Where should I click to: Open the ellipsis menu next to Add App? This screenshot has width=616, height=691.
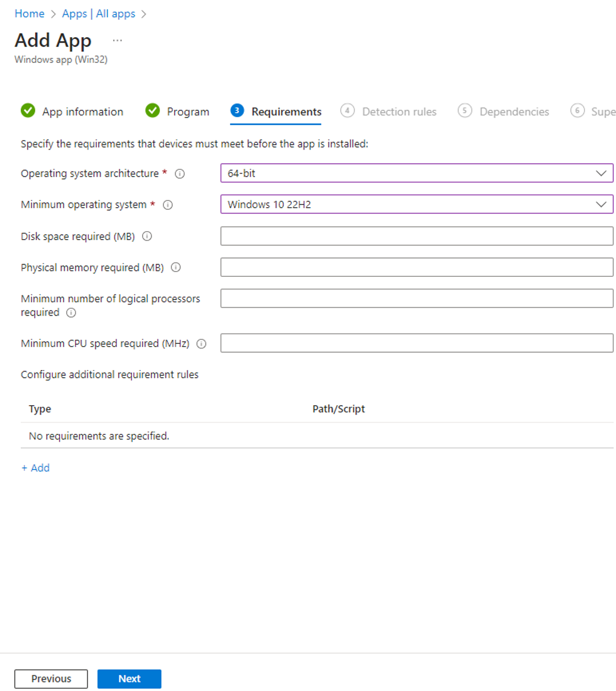(x=117, y=39)
